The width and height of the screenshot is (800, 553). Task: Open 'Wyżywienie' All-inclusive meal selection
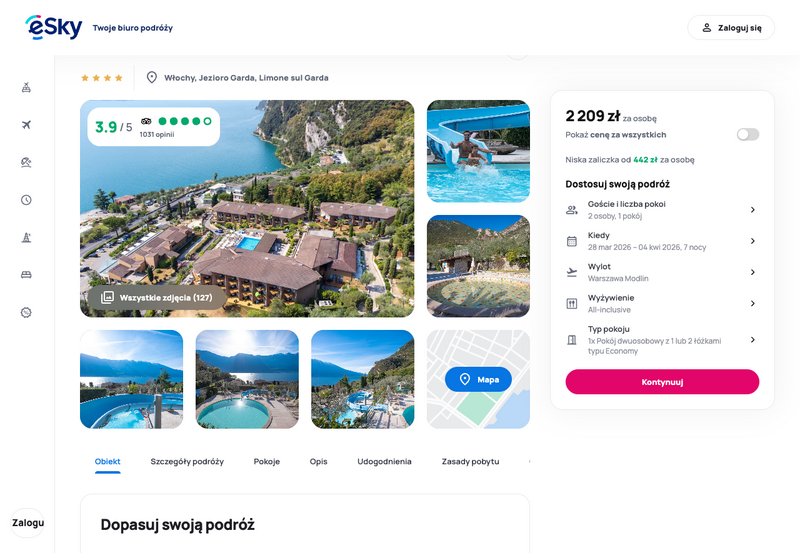pos(662,303)
